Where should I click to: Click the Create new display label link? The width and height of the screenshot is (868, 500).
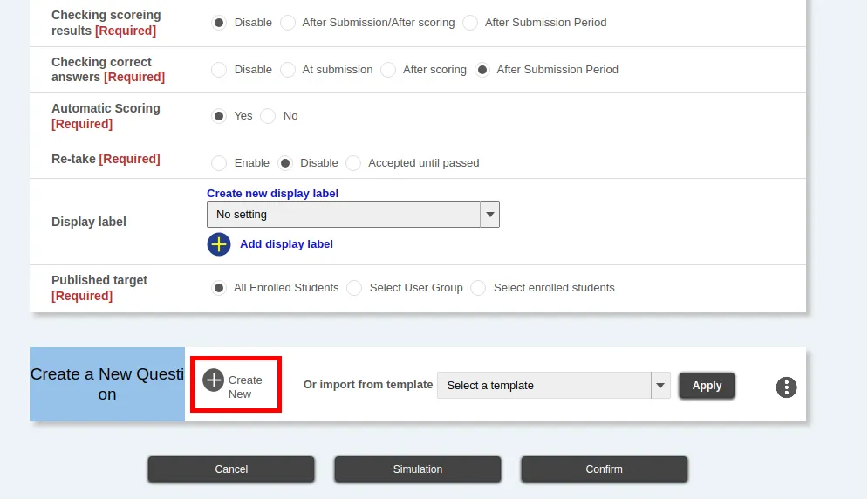pyautogui.click(x=272, y=194)
